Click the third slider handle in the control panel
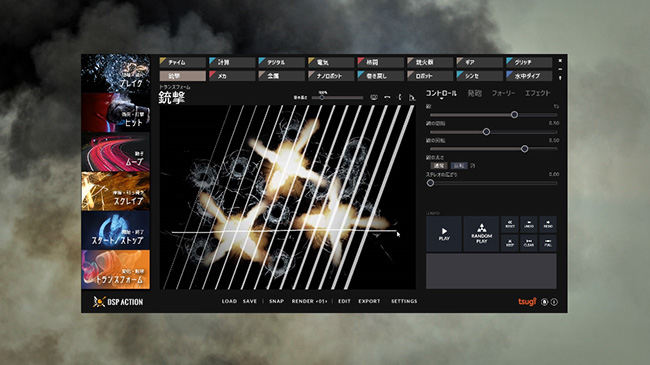Viewport: 650px width, 365px height. [x=524, y=149]
